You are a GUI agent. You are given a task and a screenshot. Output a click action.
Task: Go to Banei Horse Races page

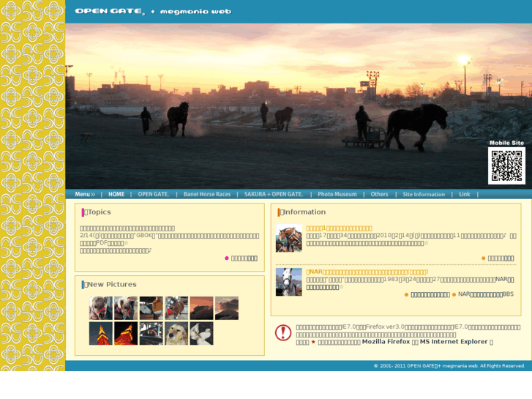pyautogui.click(x=207, y=194)
